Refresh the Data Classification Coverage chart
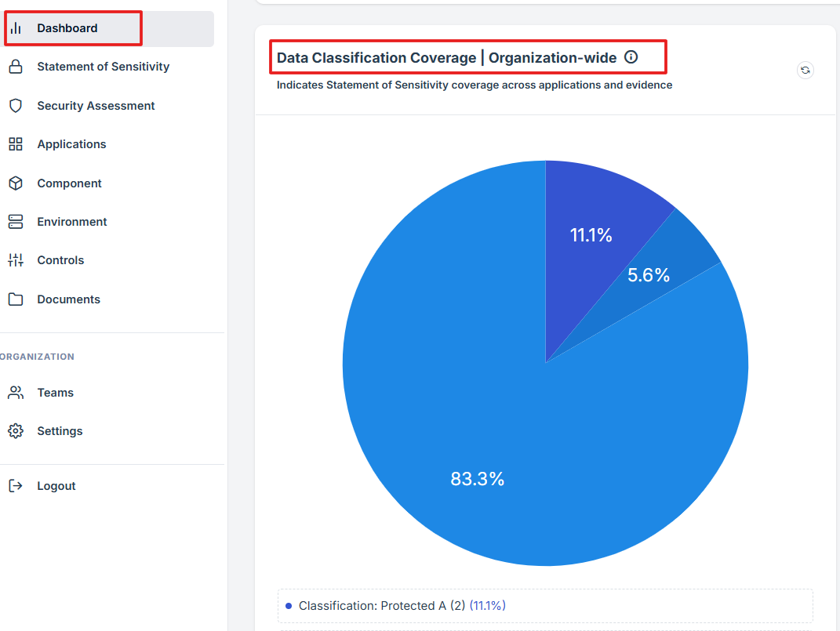 [x=805, y=71]
